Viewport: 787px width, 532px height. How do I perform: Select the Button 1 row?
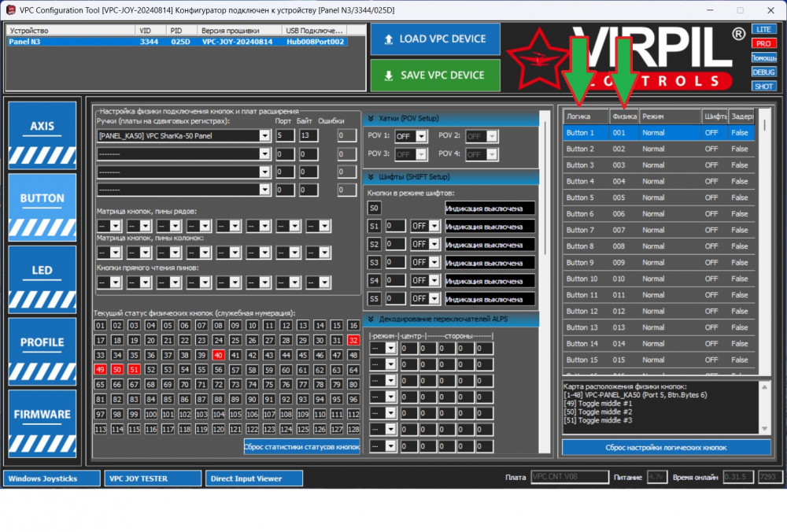659,133
